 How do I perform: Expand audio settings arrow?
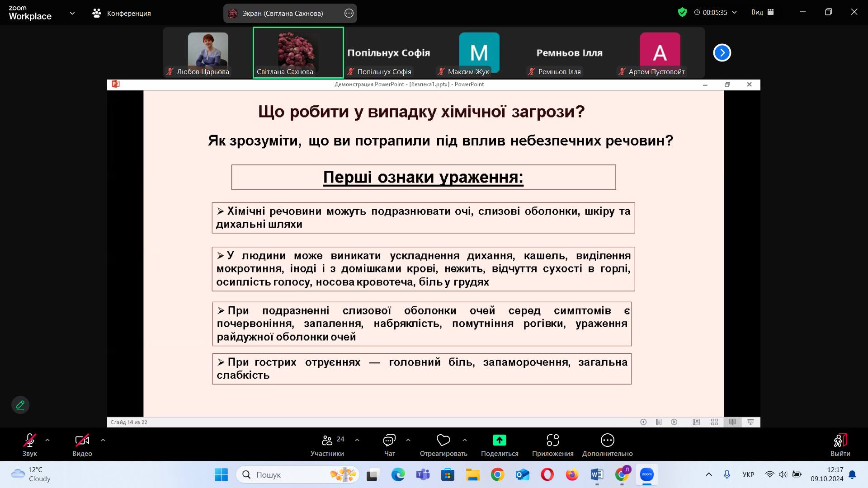point(47,440)
